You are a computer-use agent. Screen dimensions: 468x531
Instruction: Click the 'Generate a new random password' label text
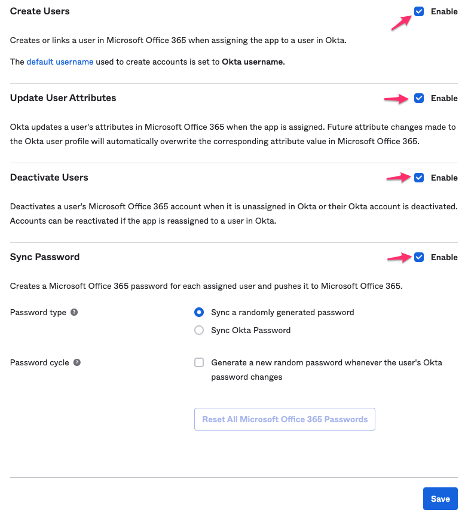pyautogui.click(x=326, y=369)
